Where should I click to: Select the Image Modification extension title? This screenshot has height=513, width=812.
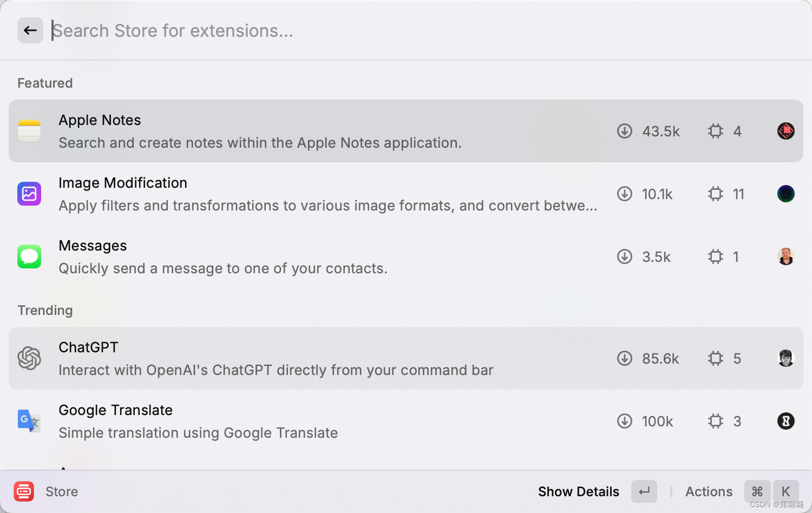pos(123,183)
